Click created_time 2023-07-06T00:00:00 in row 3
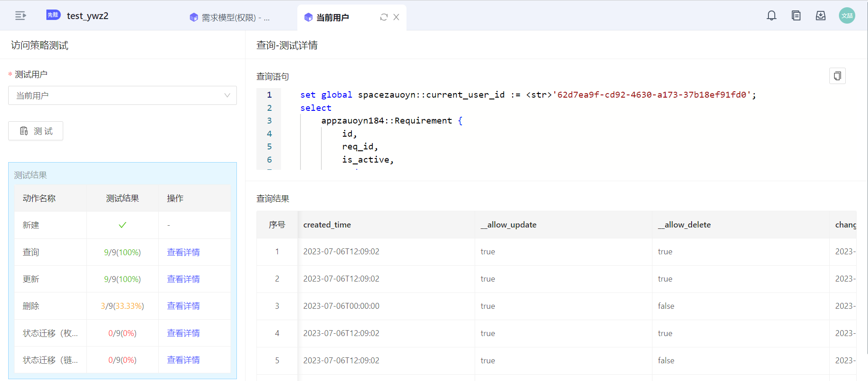Screen dimensions: 868x381 [341, 306]
